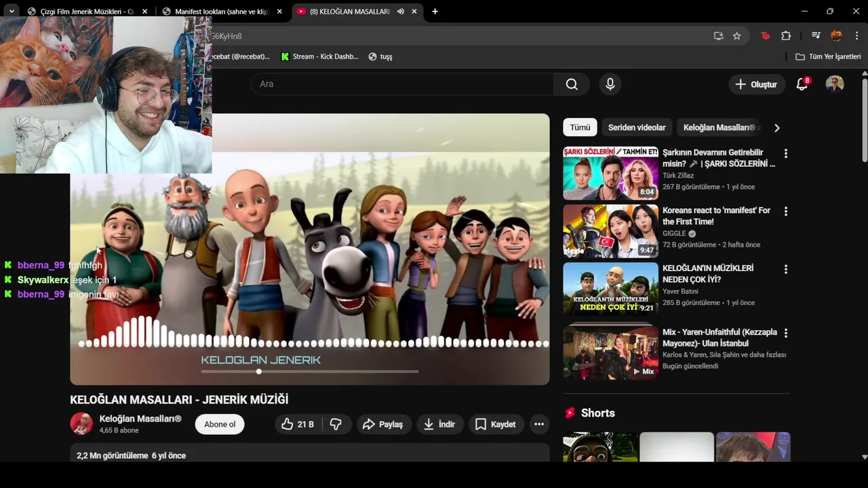The width and height of the screenshot is (868, 488).
Task: Open Keloğlan Masalları® channel avatar
Action: (x=81, y=424)
